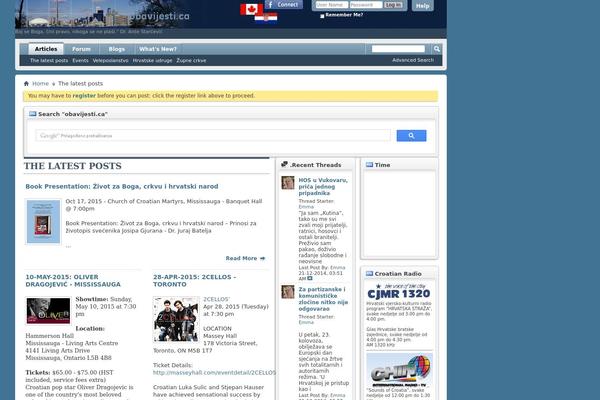Screen dimensions: 600x400
Task: Open the Oliver Dragojević Mississauga article
Action: tap(73, 281)
